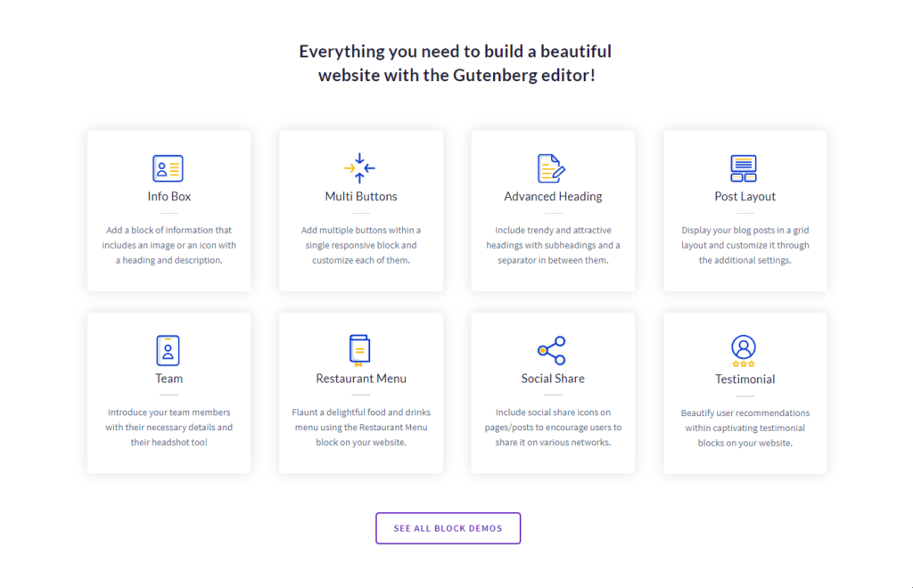The height and width of the screenshot is (588, 913).
Task: Click the Info Box card icon
Action: (x=168, y=168)
